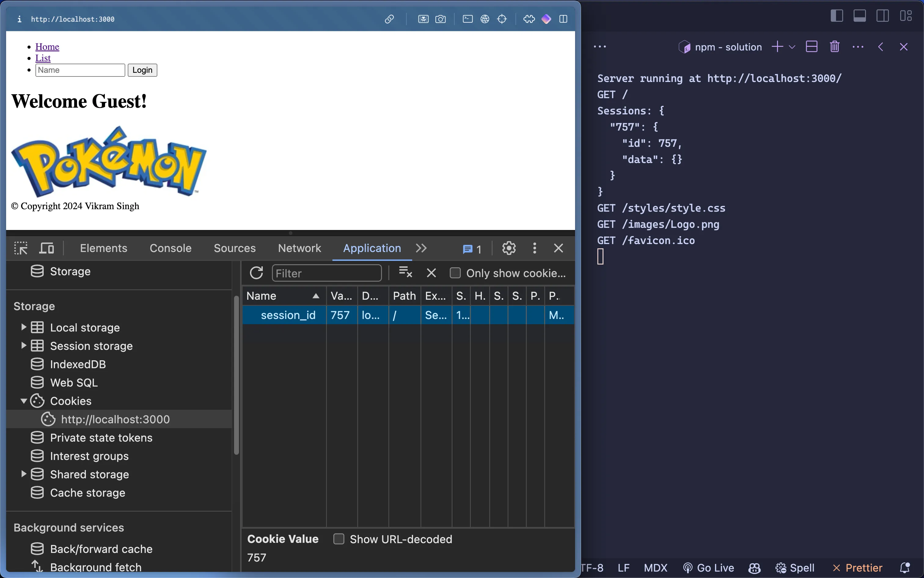Open the List link on the webpage
Viewport: 924px width, 578px height.
click(x=43, y=58)
